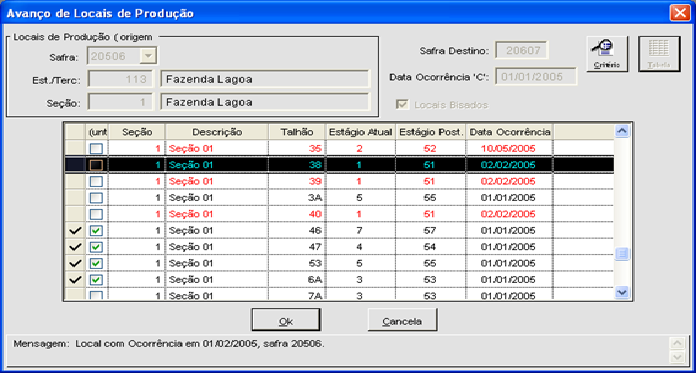Click Estágio Post. cell 54
This screenshot has width=696, height=373.
point(431,247)
